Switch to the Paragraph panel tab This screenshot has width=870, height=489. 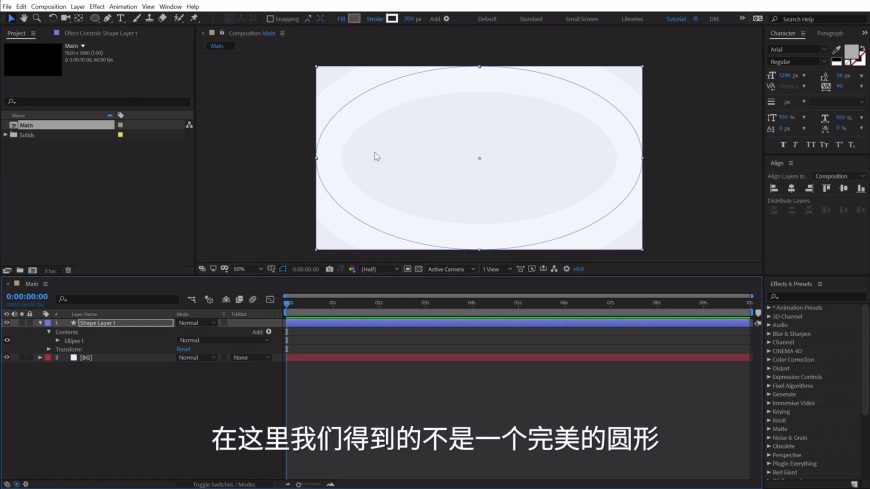point(829,33)
